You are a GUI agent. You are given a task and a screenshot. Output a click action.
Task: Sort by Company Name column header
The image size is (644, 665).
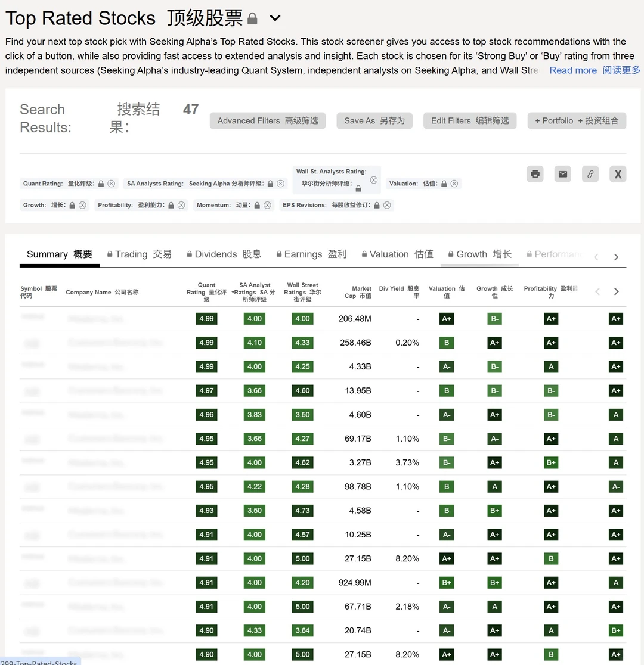point(102,292)
